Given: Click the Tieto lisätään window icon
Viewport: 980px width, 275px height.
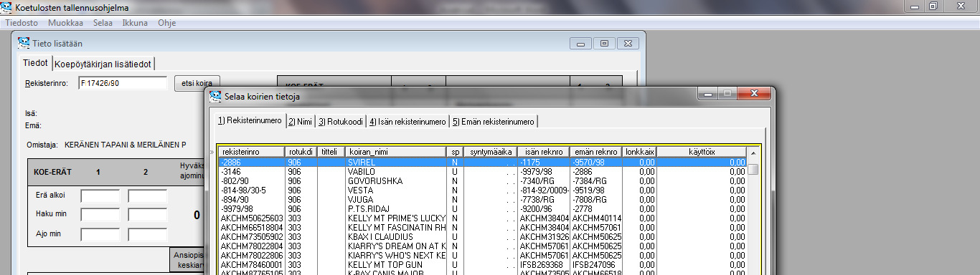Looking at the screenshot, I should pos(24,43).
